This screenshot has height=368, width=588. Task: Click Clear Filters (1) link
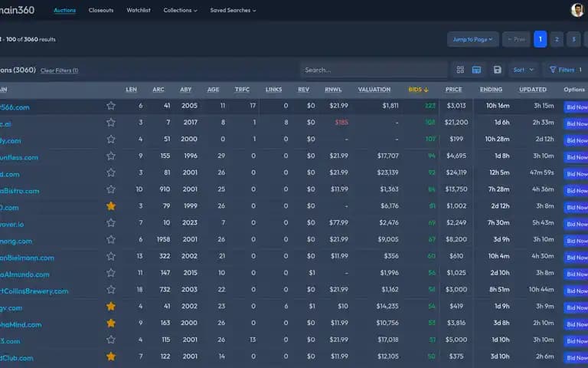pyautogui.click(x=59, y=71)
